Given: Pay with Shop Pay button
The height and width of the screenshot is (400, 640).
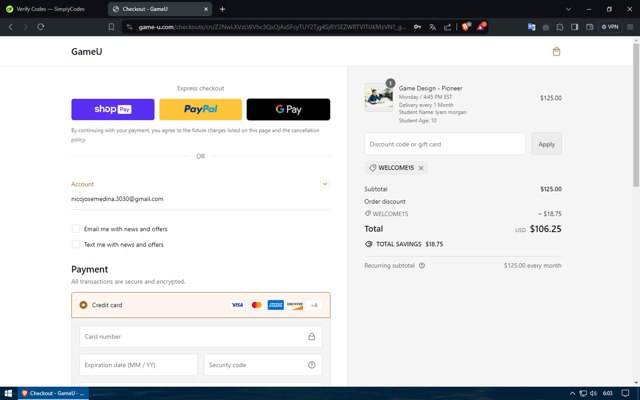Looking at the screenshot, I should pyautogui.click(x=113, y=109).
